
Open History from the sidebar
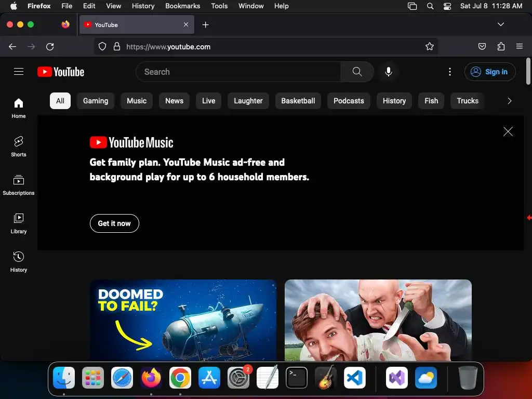19,262
